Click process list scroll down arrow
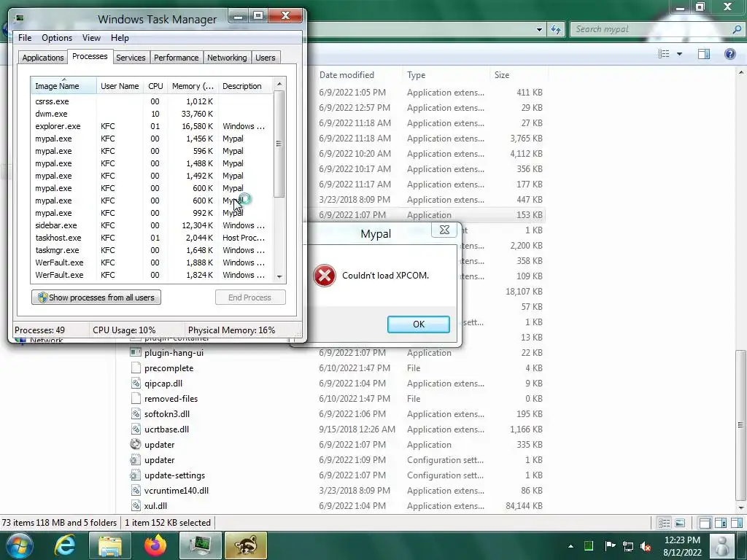Screen dimensions: 747x560 point(279,276)
